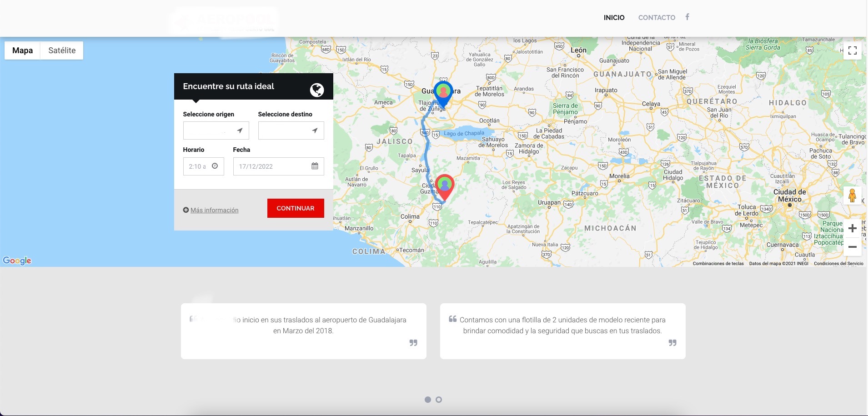
Task: Open the calendar icon in Fecha field
Action: pyautogui.click(x=315, y=166)
